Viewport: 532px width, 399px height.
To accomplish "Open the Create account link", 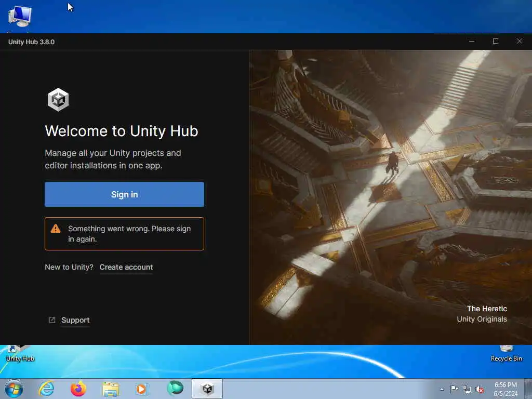I will point(126,267).
